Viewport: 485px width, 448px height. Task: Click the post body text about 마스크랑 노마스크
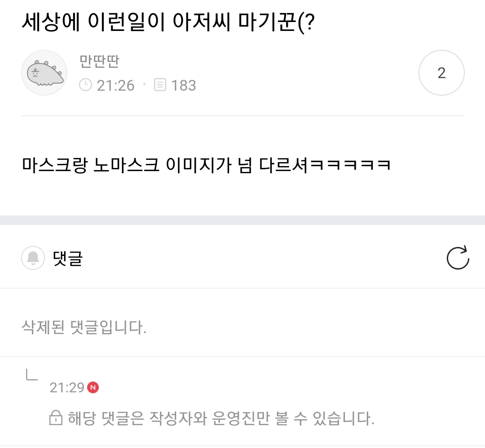click(x=206, y=165)
